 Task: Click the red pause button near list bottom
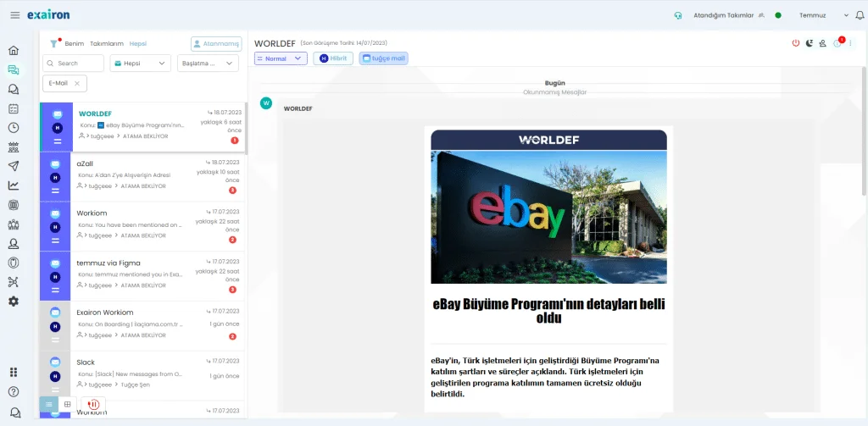[93, 405]
